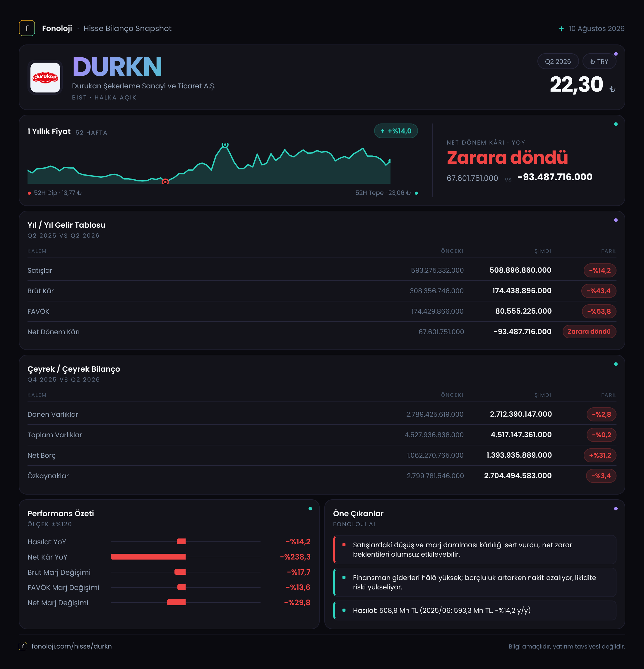Click the Brüt Marj Değişimi bar
The width and height of the screenshot is (644, 669).
coord(180,572)
